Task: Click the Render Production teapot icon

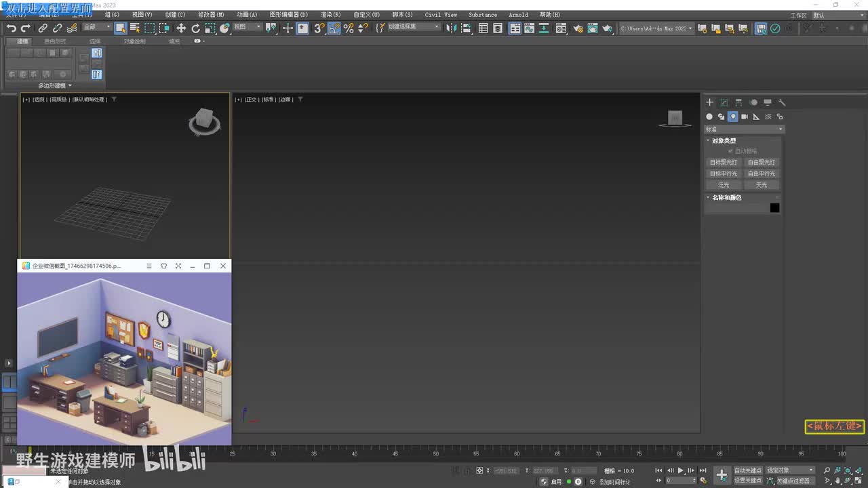Action: (x=608, y=28)
